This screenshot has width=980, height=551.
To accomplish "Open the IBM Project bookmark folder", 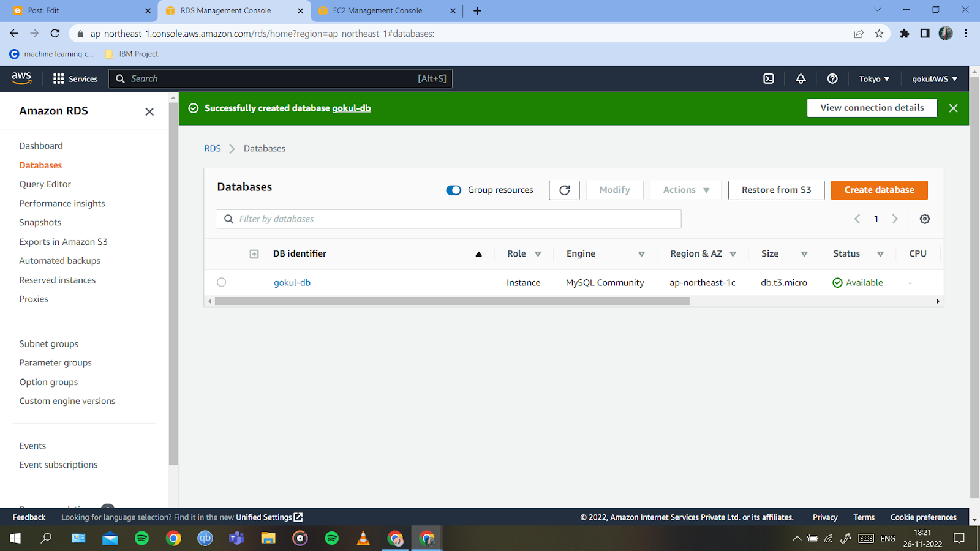I will click(132, 54).
